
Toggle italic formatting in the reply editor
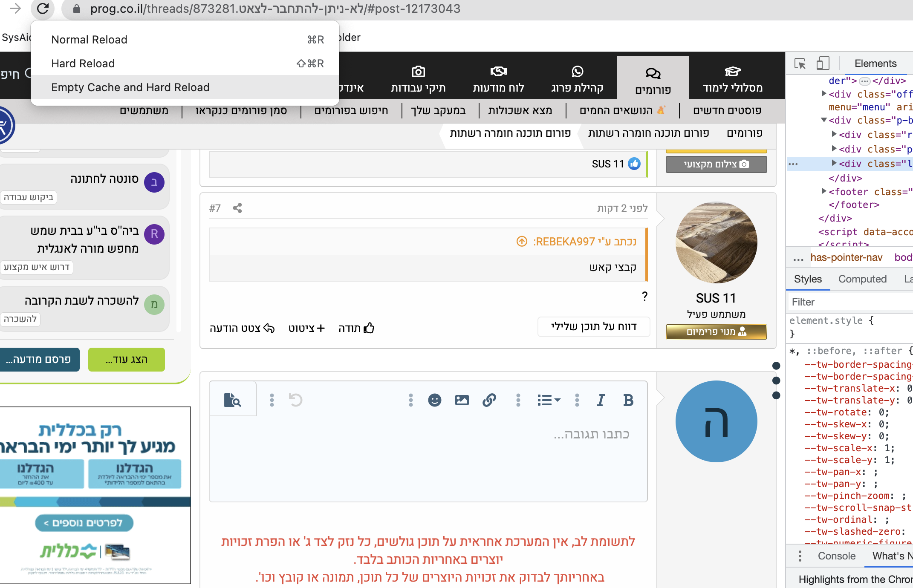tap(601, 400)
